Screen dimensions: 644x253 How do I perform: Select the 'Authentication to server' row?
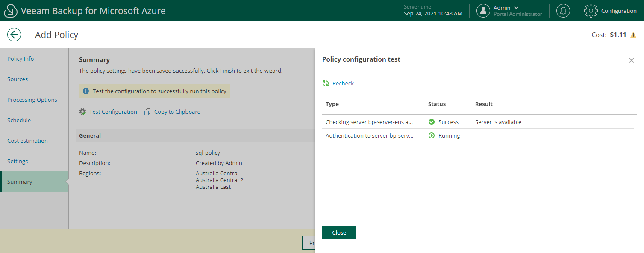point(478,135)
